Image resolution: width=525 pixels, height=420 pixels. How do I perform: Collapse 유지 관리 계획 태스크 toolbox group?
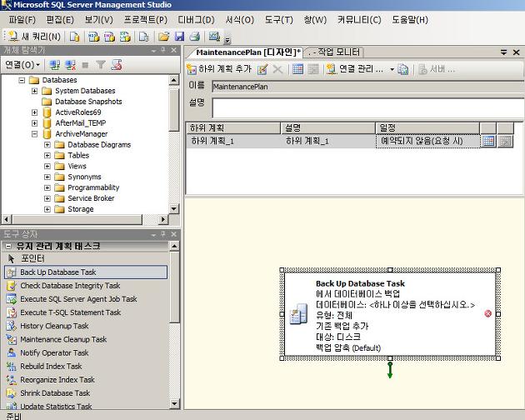point(8,247)
